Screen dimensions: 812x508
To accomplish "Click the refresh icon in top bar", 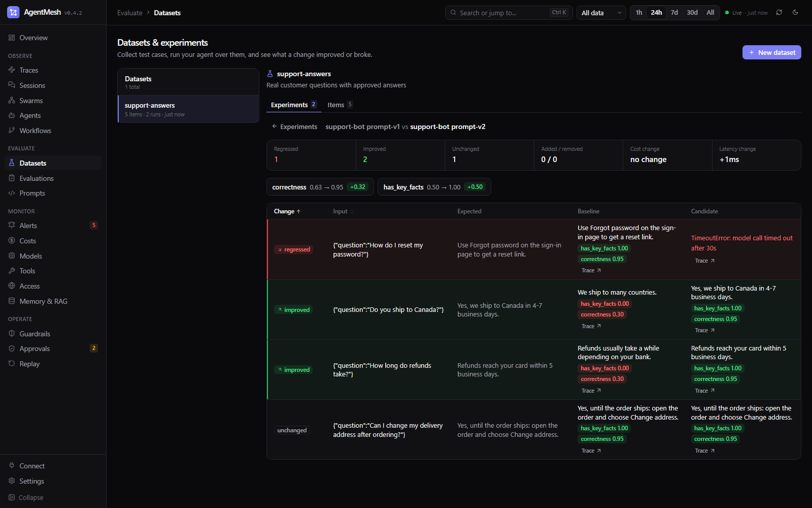I will click(779, 13).
